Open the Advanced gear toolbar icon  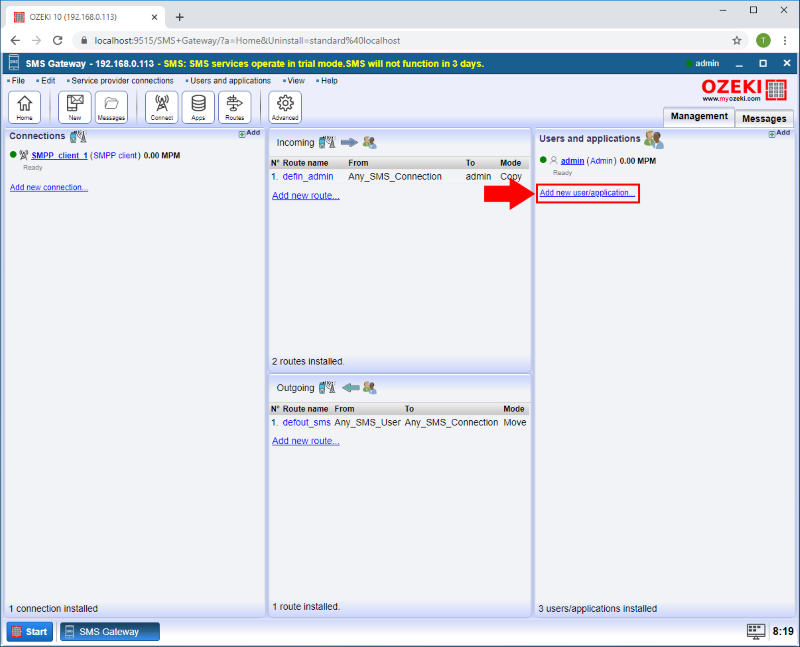[x=285, y=107]
